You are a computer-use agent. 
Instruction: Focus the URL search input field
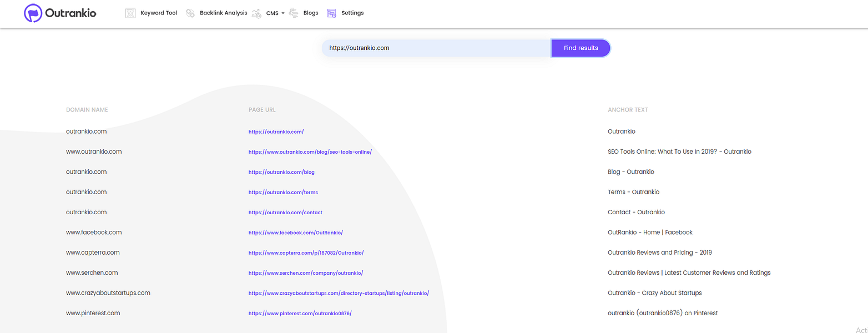pyautogui.click(x=436, y=48)
